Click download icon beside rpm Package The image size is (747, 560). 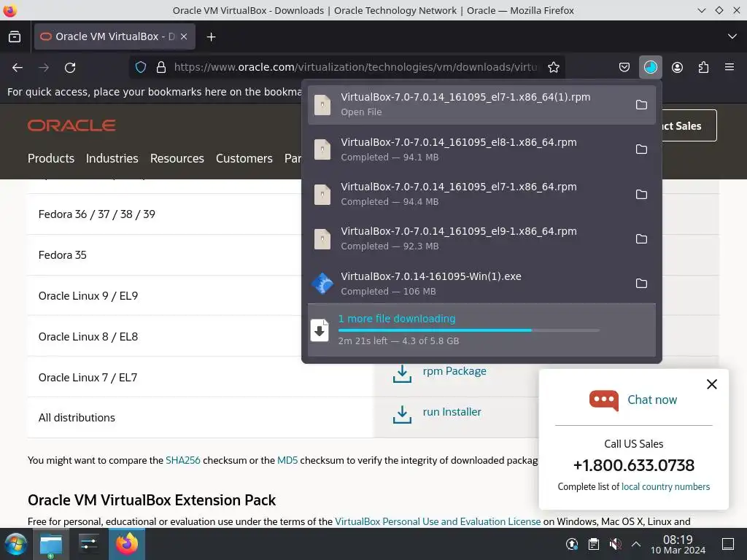coord(402,374)
